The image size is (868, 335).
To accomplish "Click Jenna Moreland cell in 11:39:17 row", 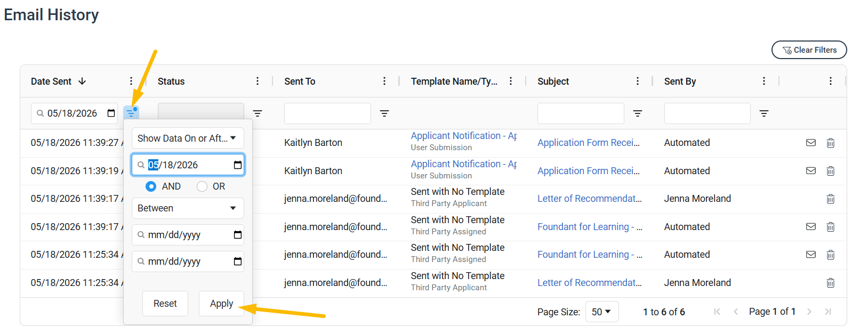I will click(697, 199).
